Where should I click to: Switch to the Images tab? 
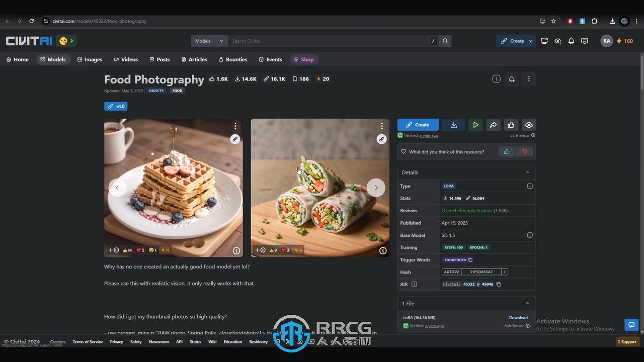(x=90, y=59)
